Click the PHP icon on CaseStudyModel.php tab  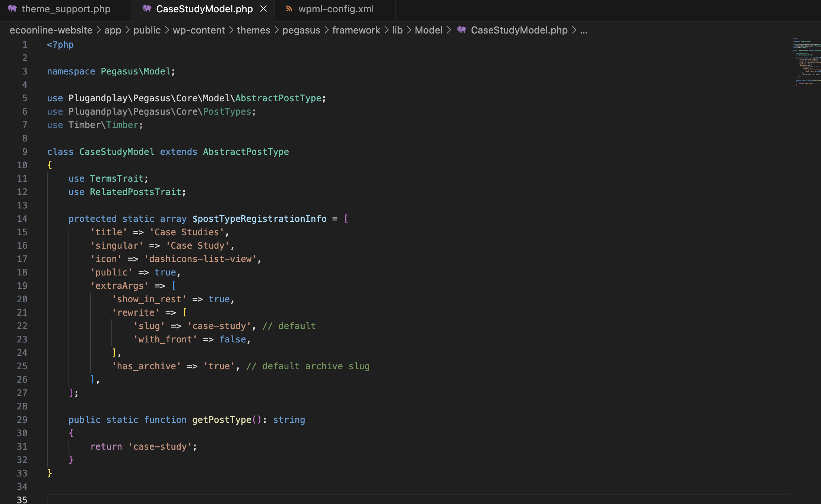tap(147, 9)
